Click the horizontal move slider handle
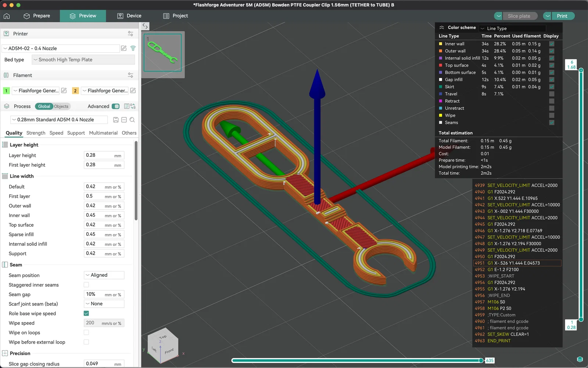588x368 pixels. tap(481, 360)
